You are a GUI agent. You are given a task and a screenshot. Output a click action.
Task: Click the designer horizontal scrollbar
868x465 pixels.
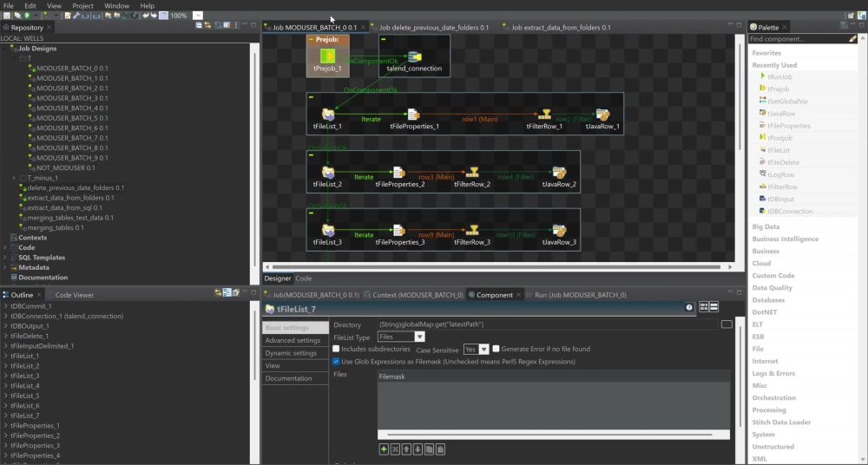tap(496, 267)
